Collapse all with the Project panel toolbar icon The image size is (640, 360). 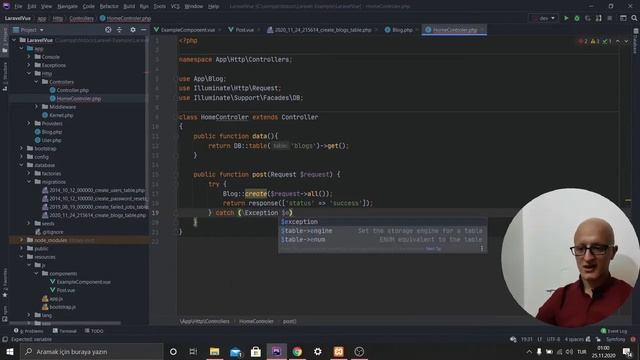119,30
